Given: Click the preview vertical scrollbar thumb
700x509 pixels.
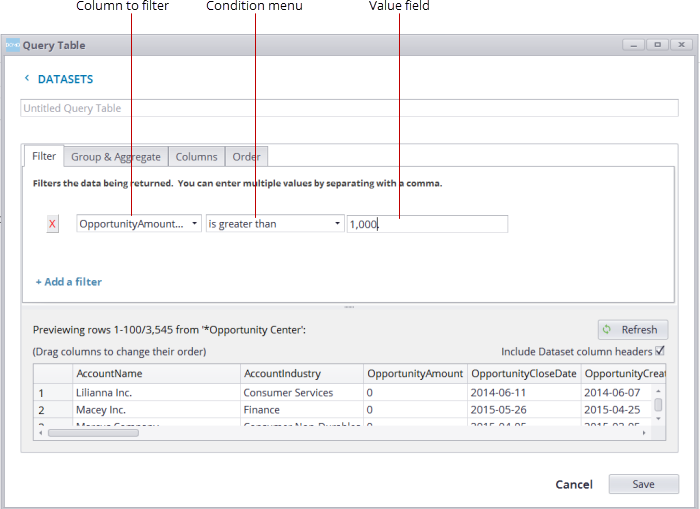Looking at the screenshot, I should pos(658,405).
